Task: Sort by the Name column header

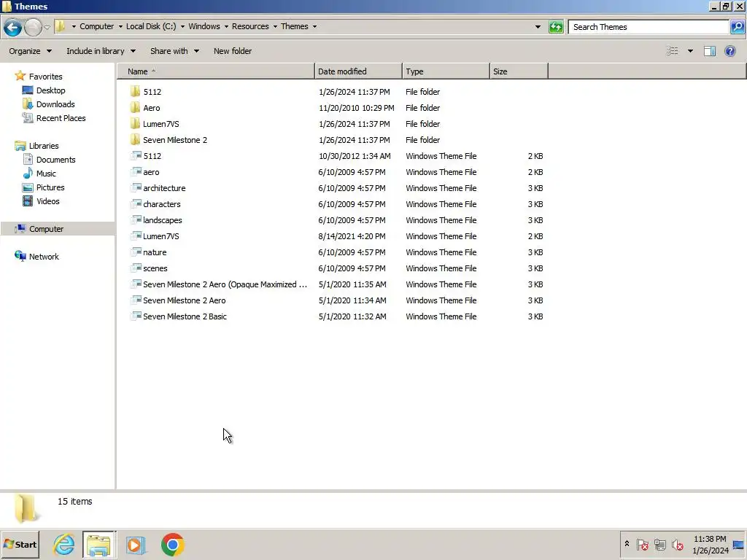Action: coord(216,71)
